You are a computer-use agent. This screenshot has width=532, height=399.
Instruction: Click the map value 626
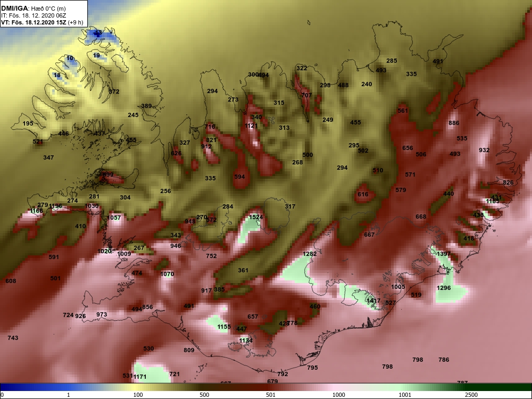[x=176, y=153]
